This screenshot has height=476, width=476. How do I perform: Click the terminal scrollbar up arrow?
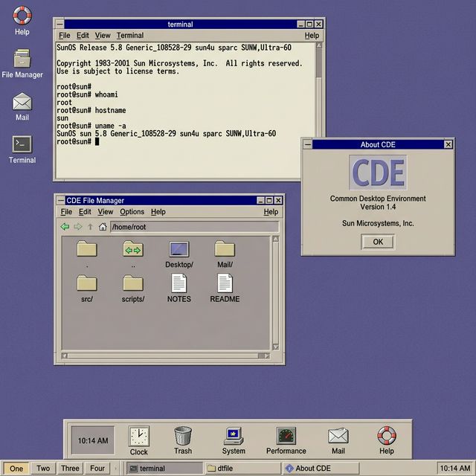point(318,46)
